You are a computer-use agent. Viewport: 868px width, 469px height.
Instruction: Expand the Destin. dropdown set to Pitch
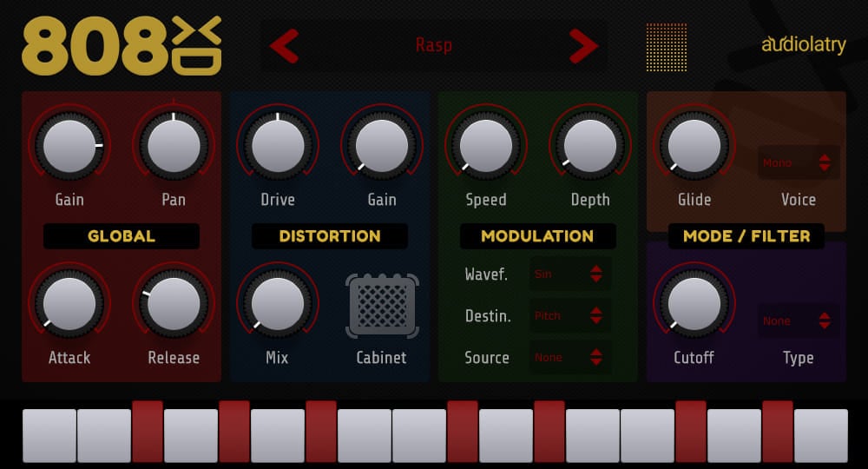click(569, 316)
